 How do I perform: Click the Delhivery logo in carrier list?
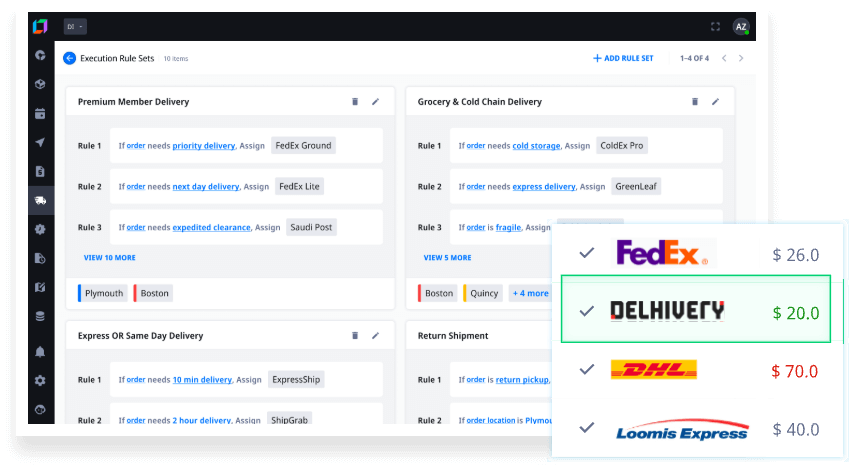coord(667,311)
